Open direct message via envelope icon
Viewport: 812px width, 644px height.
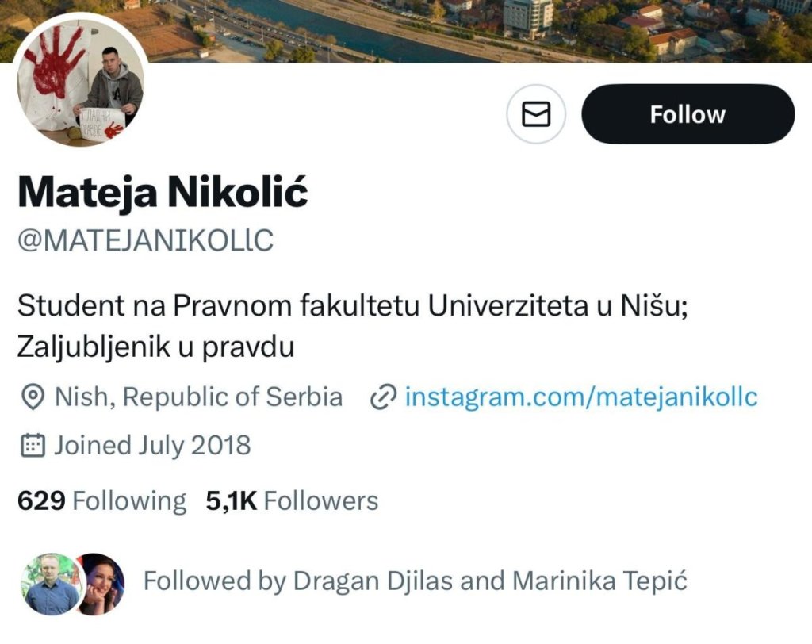[536, 114]
